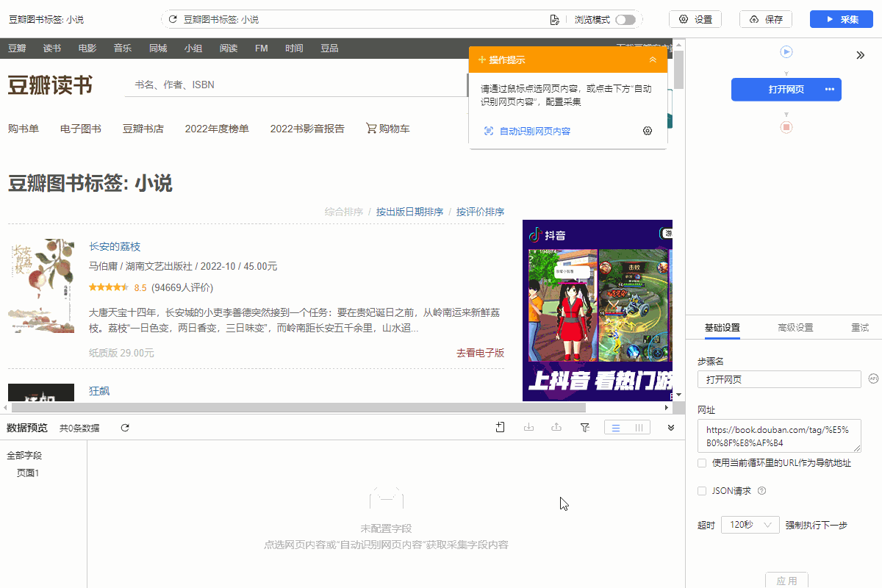
Task: Click the API icon beside step name
Action: [x=873, y=379]
